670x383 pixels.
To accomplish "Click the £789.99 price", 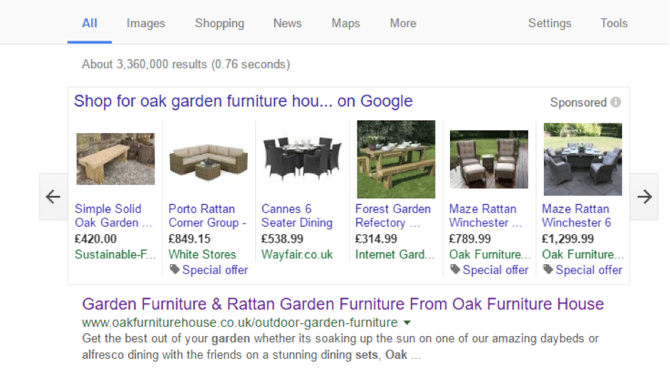I will [470, 239].
